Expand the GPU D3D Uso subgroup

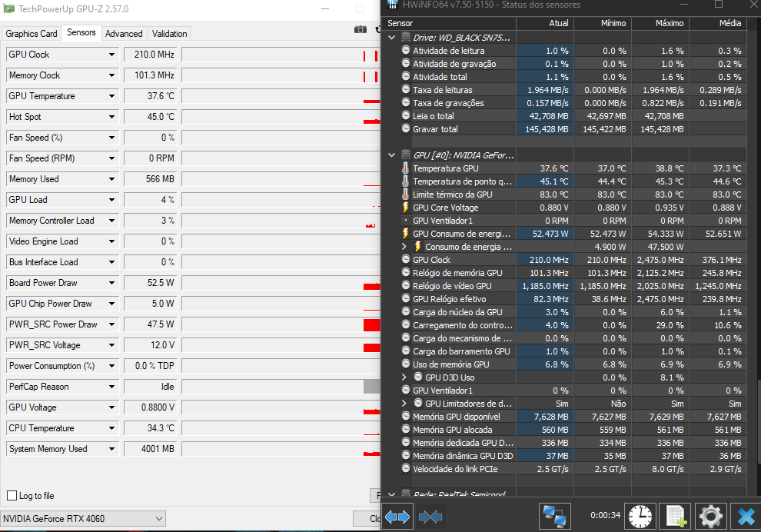pyautogui.click(x=404, y=377)
